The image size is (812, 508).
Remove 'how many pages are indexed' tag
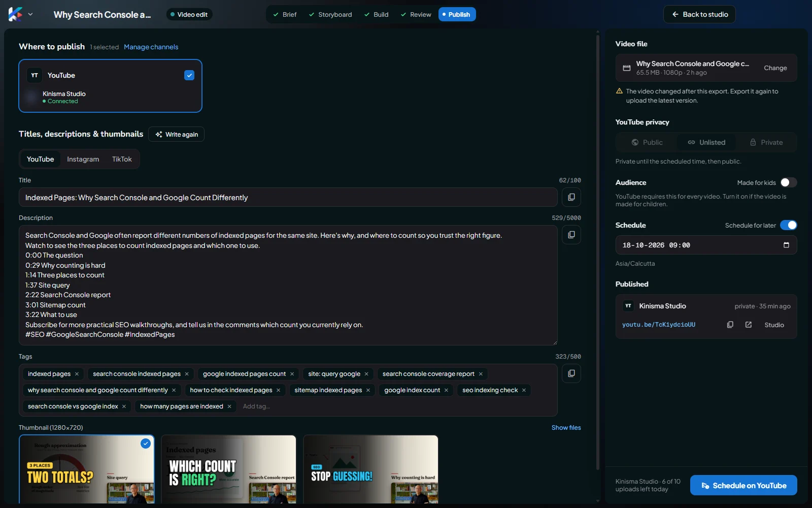(x=229, y=406)
